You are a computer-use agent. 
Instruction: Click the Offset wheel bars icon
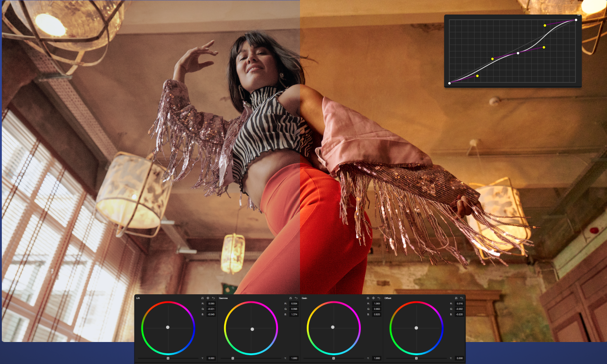tap(456, 298)
